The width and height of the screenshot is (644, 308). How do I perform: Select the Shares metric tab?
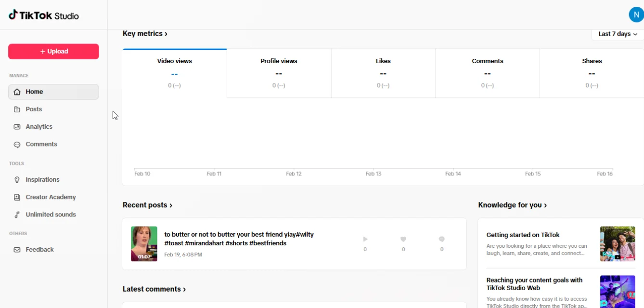pos(592,73)
